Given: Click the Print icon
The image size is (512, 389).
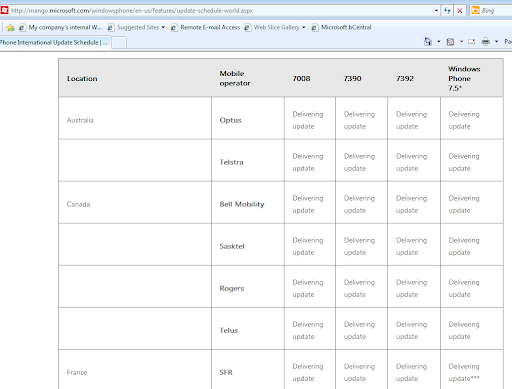Looking at the screenshot, I should (x=486, y=42).
